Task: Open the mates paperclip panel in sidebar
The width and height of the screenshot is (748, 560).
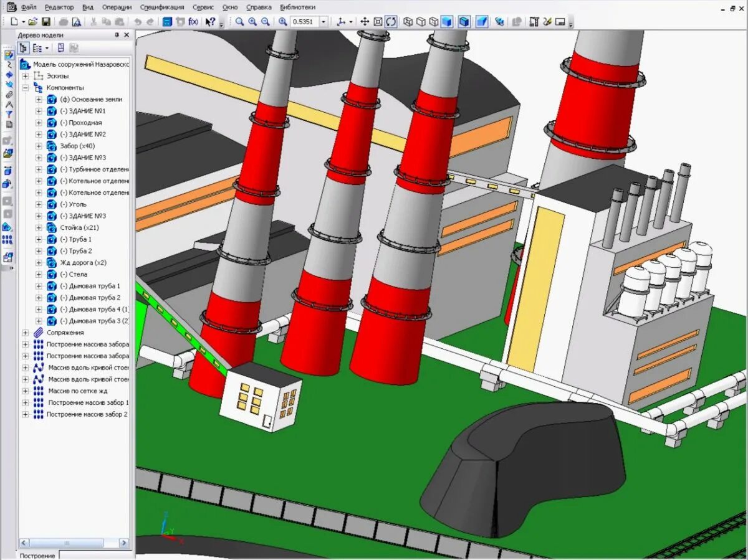Action: pos(9,95)
